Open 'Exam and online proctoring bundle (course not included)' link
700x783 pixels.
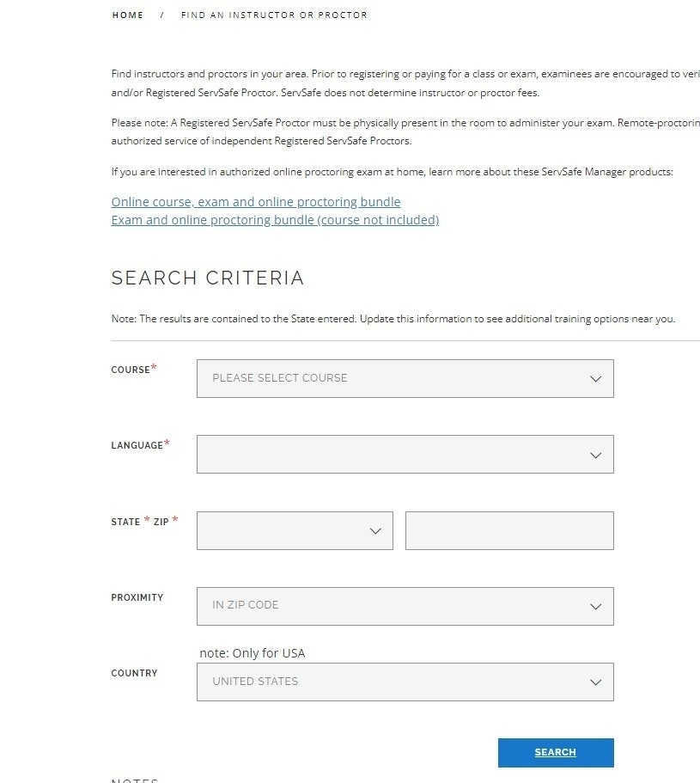coord(275,220)
